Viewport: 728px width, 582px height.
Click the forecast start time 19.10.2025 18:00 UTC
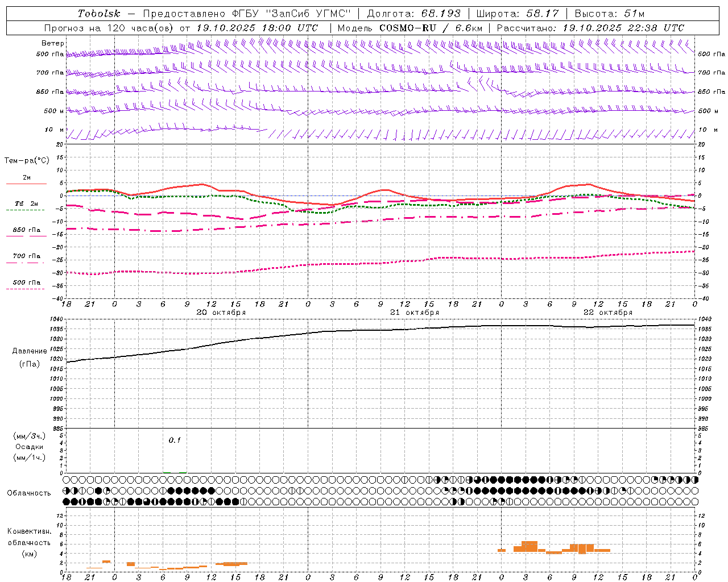click(258, 27)
